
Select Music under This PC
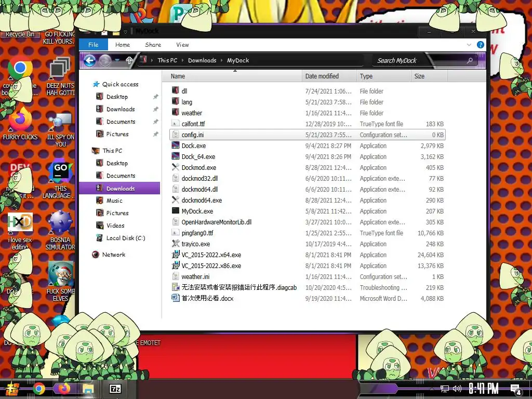pyautogui.click(x=114, y=201)
